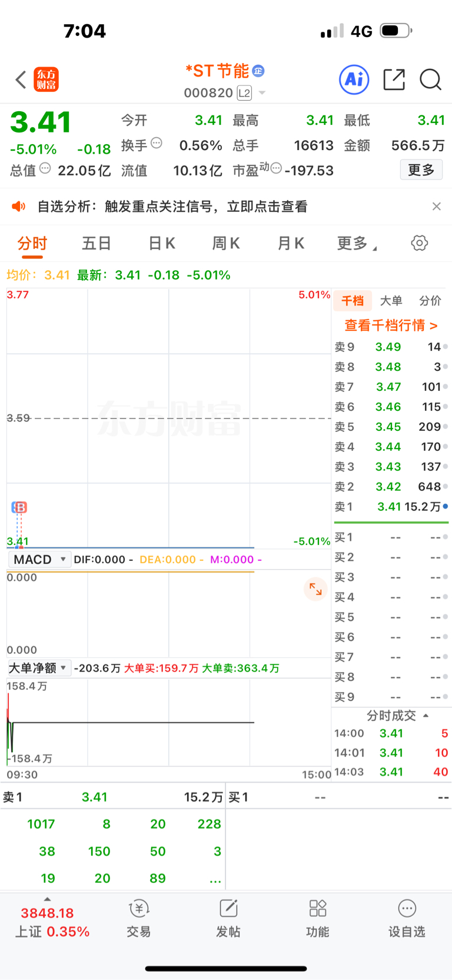Viewport: 452px width, 980px height.
Task: Tap 上证 3848.18 index ticker
Action: [52, 922]
